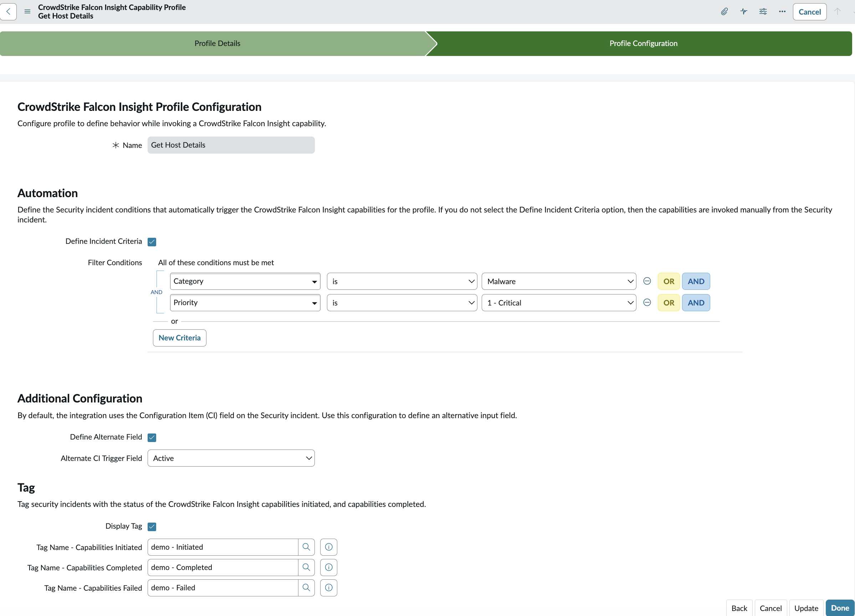
Task: Select the Profile Configuration step
Action: tap(643, 43)
